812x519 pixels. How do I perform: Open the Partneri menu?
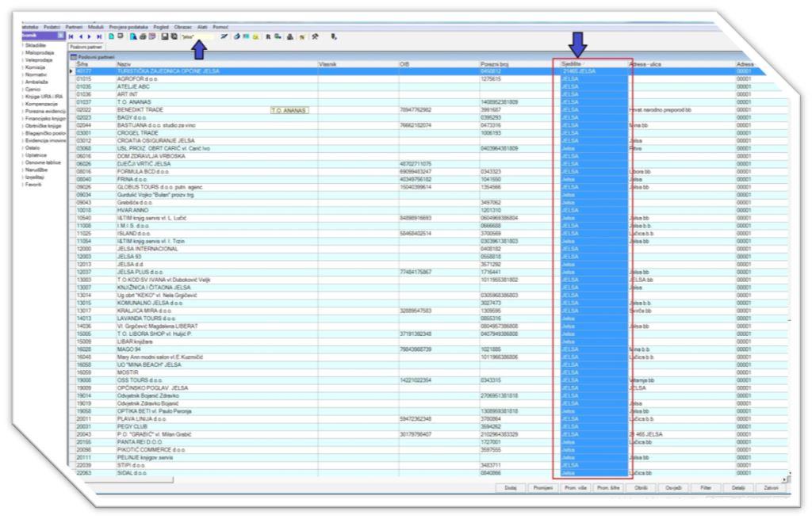point(73,27)
